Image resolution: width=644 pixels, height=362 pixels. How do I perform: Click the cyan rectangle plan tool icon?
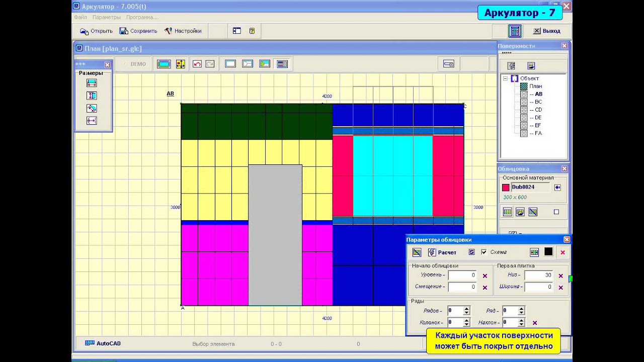[x=164, y=64]
